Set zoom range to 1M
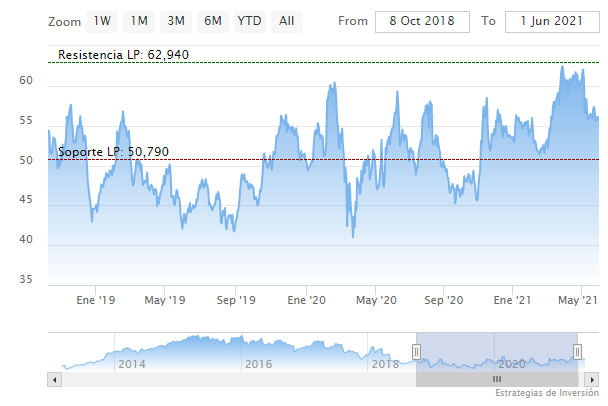Viewport: 608px width, 406px height. [x=139, y=20]
